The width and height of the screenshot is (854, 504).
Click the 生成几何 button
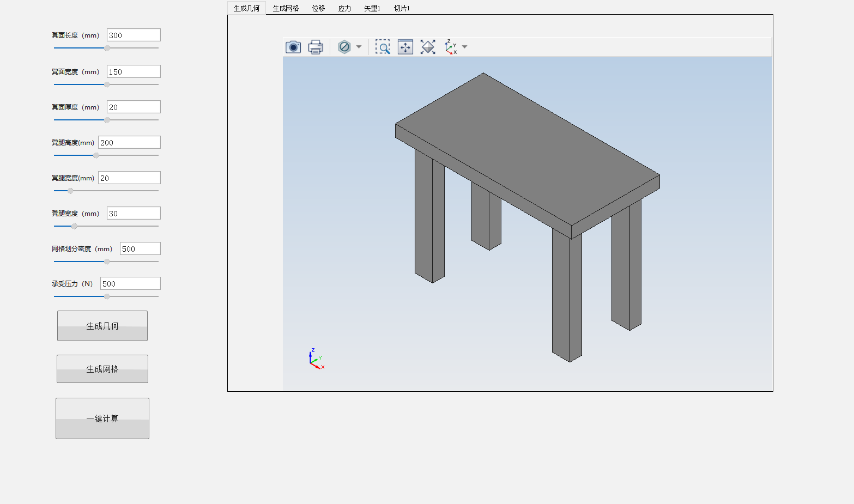coord(102,326)
